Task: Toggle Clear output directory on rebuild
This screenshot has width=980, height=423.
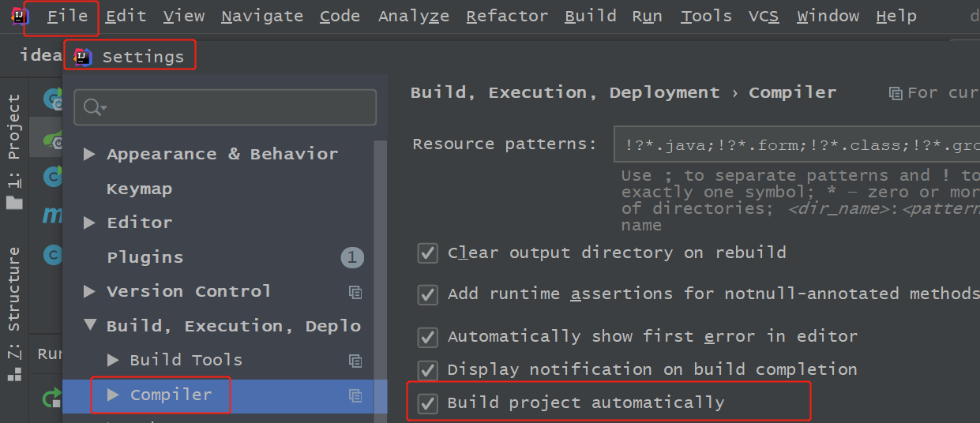Action: (x=427, y=253)
